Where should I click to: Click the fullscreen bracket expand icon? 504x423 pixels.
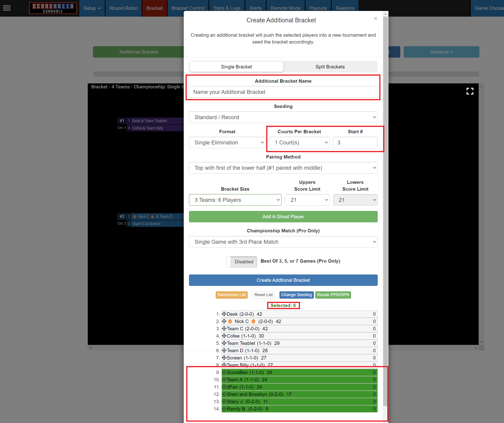point(470,91)
